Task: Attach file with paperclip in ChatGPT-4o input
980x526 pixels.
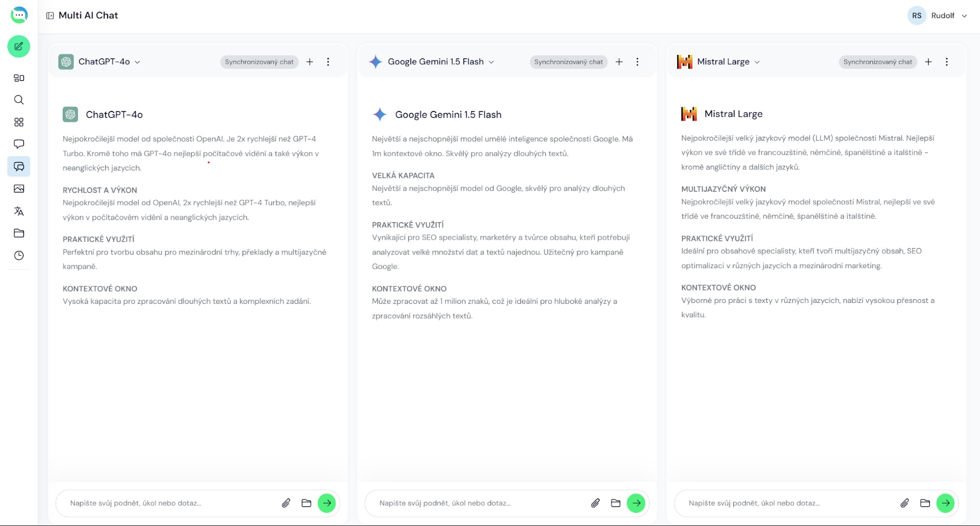Action: pos(286,503)
